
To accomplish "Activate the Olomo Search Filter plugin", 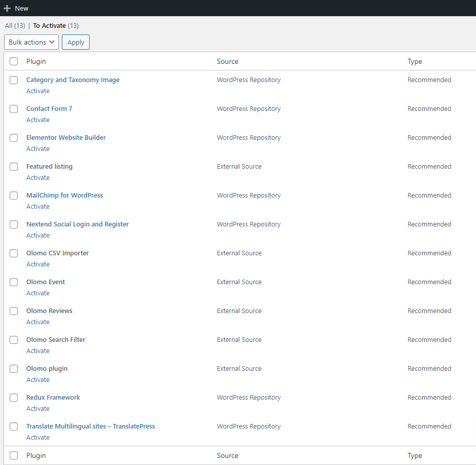I will (38, 351).
